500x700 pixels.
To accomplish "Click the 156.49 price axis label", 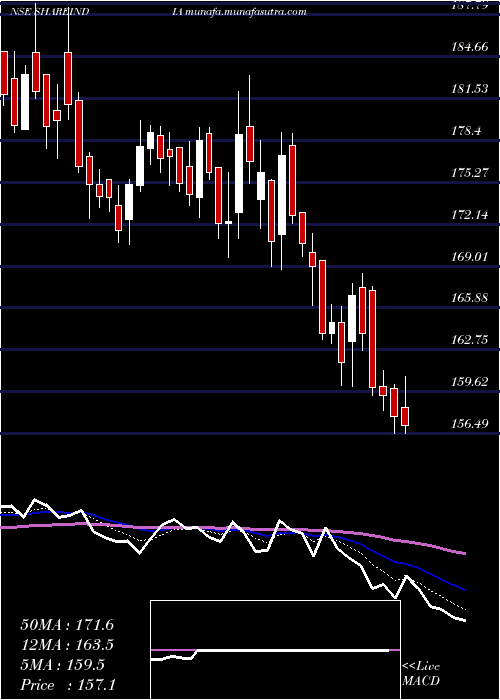I will pos(470,423).
